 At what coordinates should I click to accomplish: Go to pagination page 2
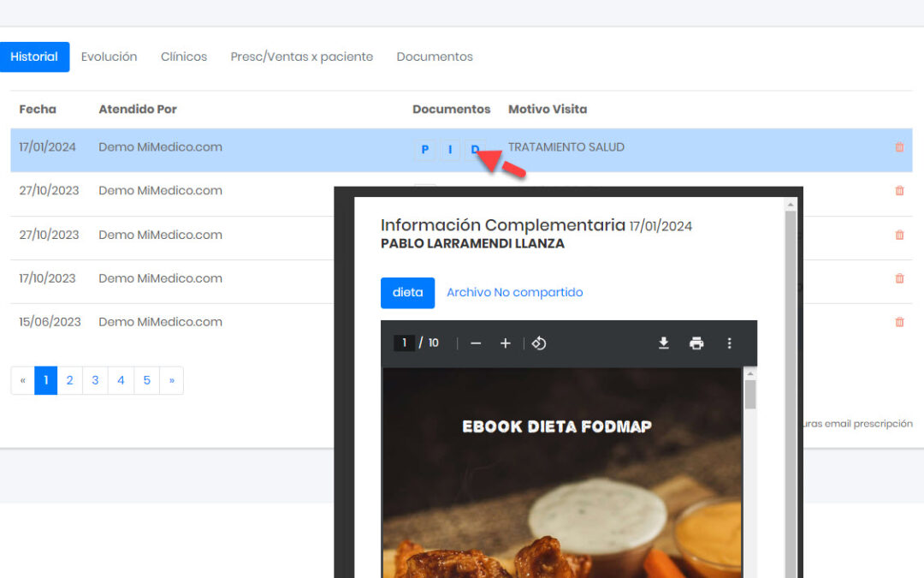[69, 380]
